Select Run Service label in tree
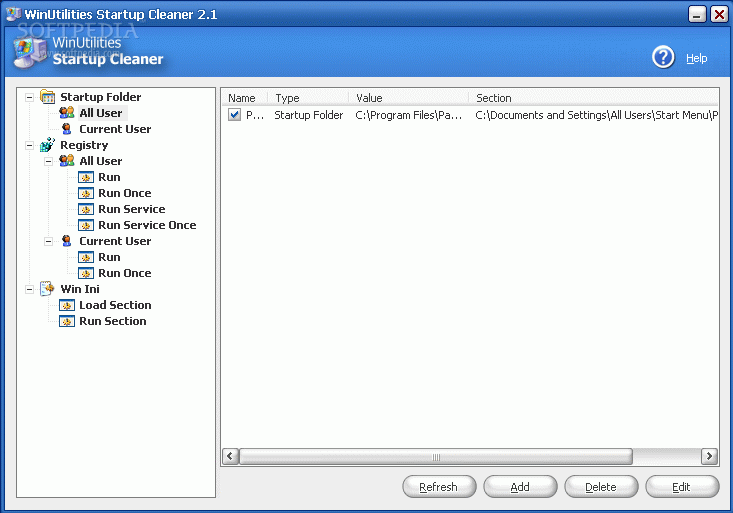The height and width of the screenshot is (513, 733). (132, 209)
